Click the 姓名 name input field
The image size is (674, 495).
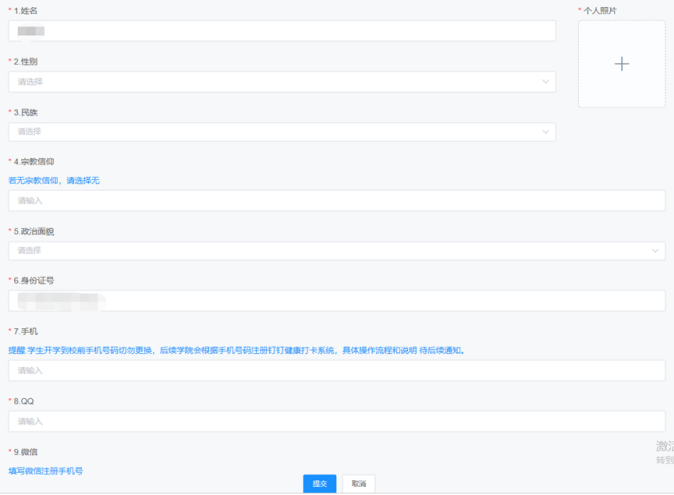point(281,31)
